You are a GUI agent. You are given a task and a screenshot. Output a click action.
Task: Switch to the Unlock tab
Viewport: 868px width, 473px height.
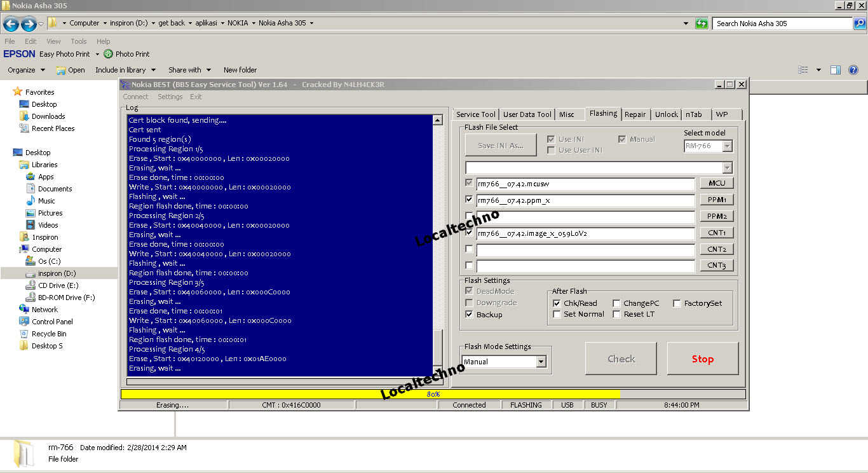(x=667, y=114)
